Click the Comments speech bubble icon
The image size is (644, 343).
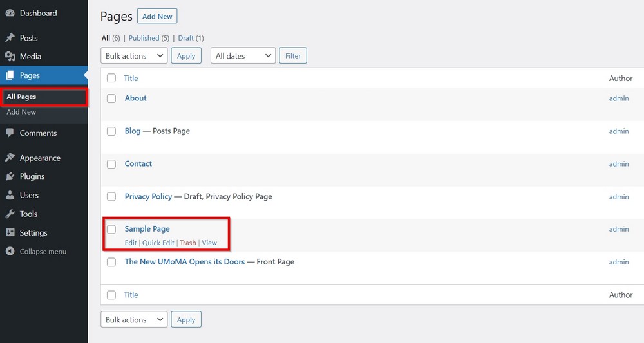(x=10, y=133)
